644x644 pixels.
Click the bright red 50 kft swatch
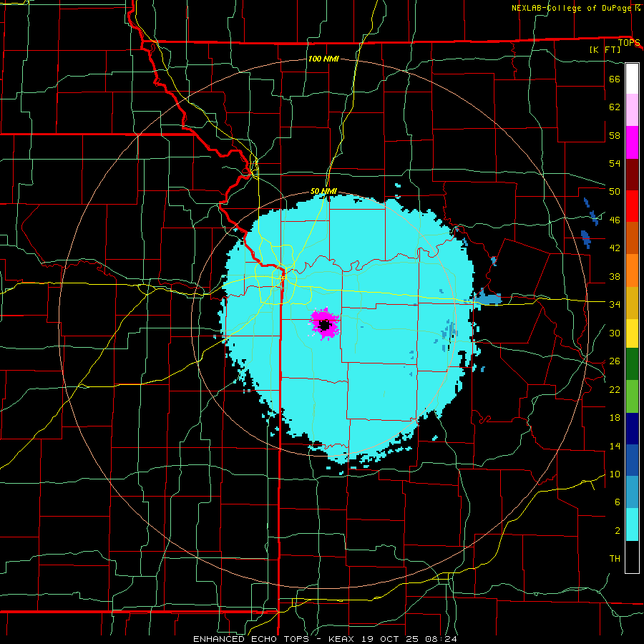pyautogui.click(x=632, y=206)
